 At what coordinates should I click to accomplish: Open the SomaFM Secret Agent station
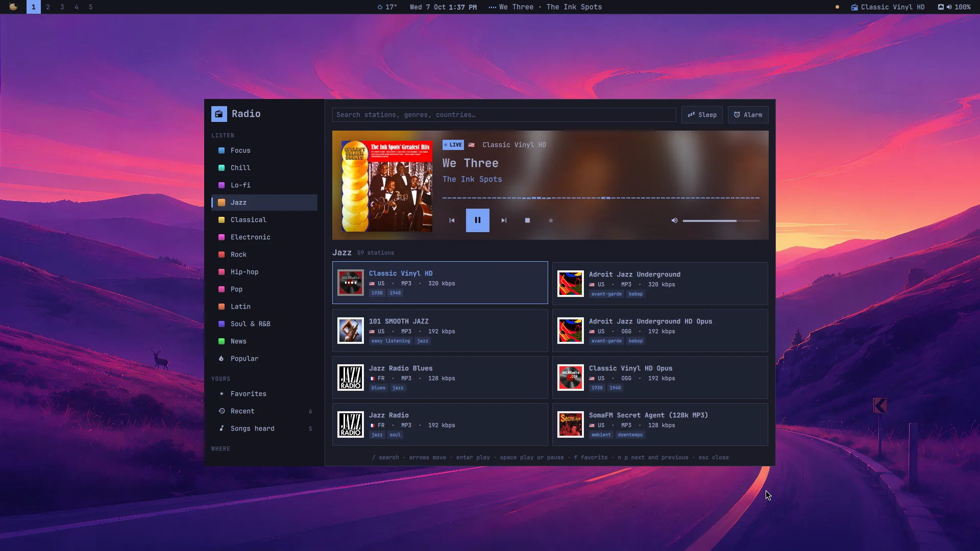point(660,424)
